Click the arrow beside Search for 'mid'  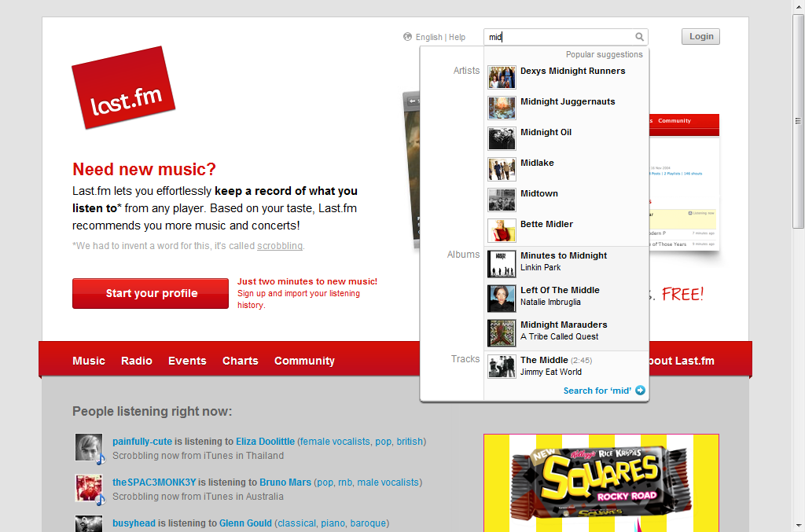coord(640,391)
